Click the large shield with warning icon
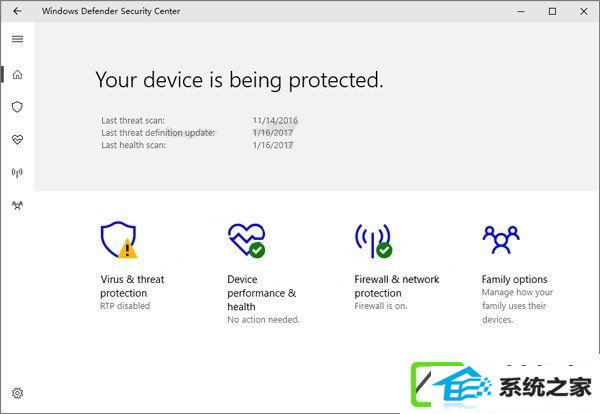 tap(119, 240)
